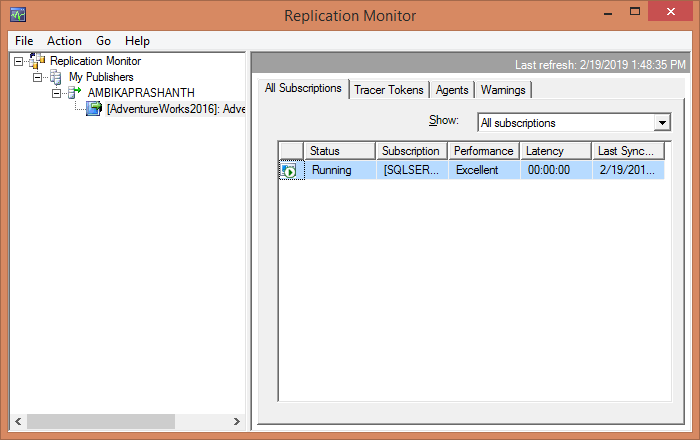
Task: Click the tree pane horizontal scrollbar thumb
Action: [101, 422]
